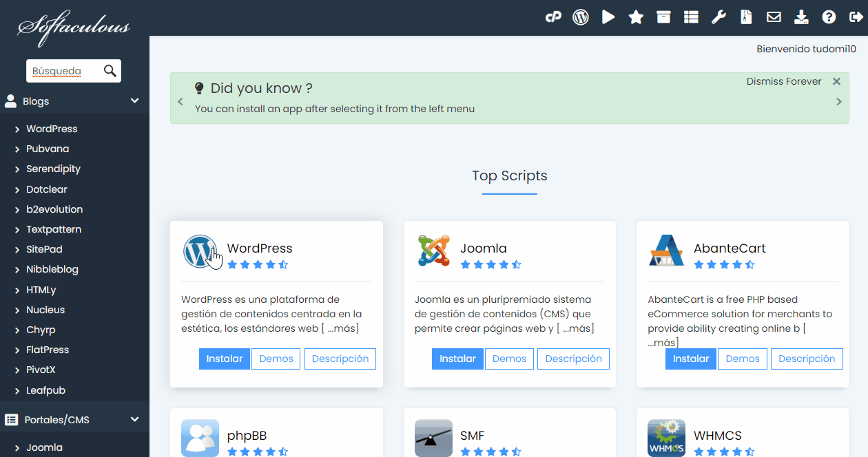Open help via the question mark icon
This screenshot has width=868, height=457.
829,17
